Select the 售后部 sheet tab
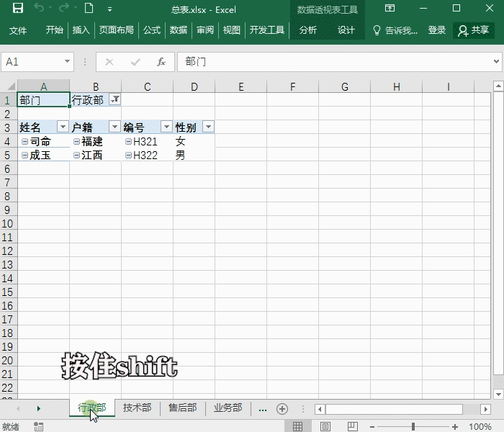 (x=183, y=408)
